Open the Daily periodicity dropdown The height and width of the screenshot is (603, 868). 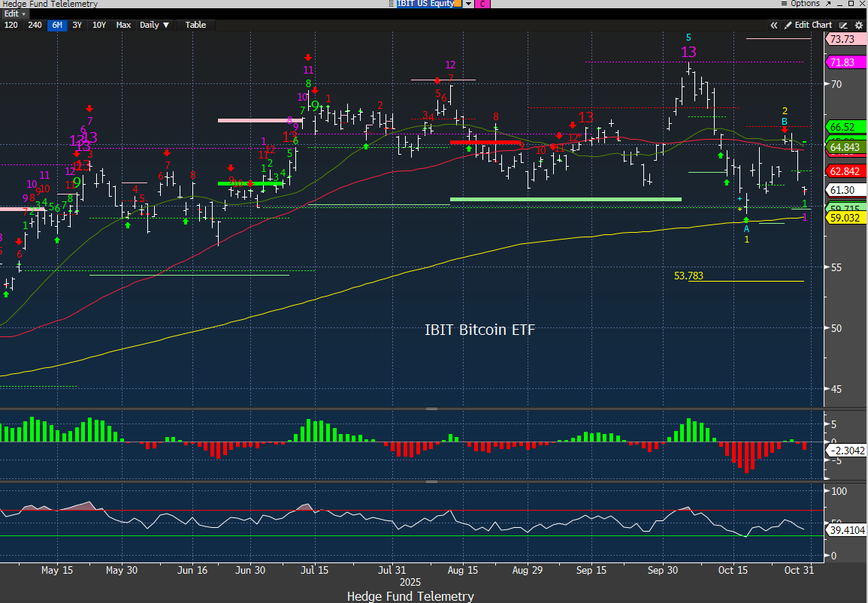point(154,25)
